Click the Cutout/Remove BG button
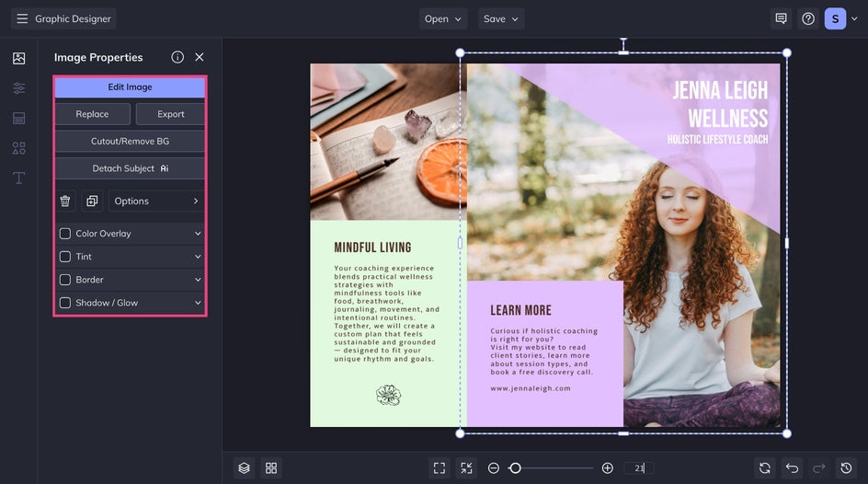Viewport: 868px width, 484px height. click(130, 142)
